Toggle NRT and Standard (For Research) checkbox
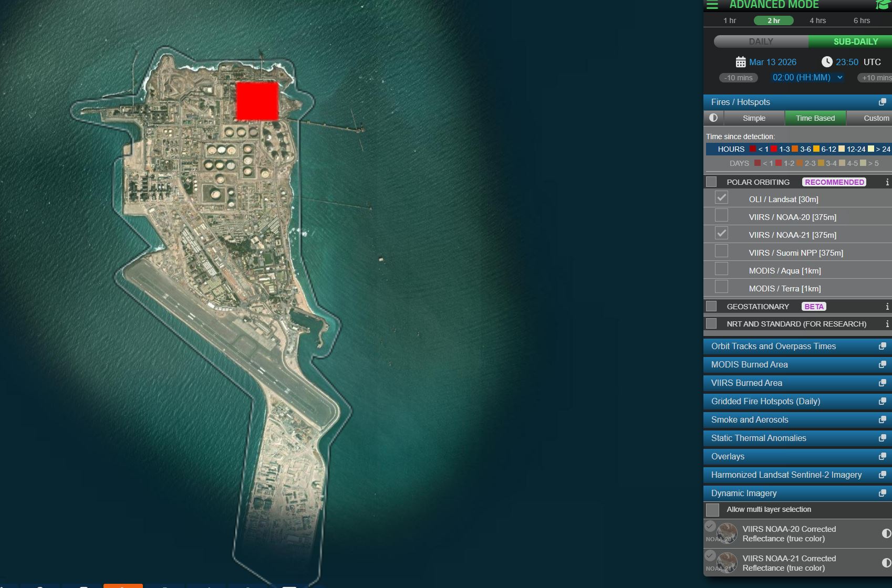Screen dimensions: 892x588 [711, 324]
